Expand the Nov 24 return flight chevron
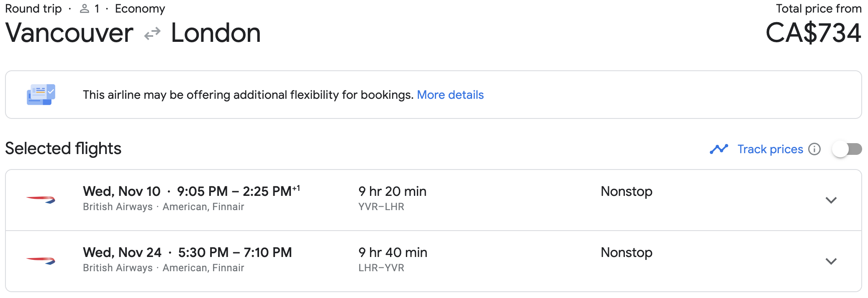Image resolution: width=868 pixels, height=298 pixels. 831,261
